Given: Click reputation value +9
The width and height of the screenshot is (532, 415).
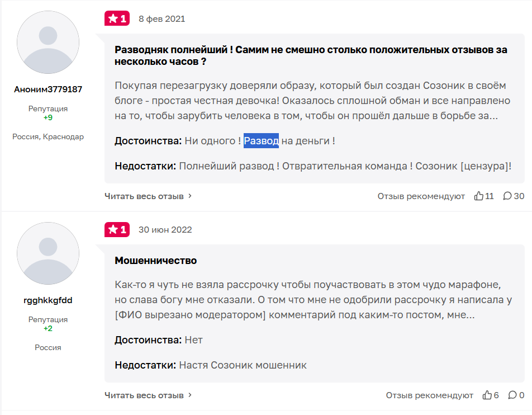Looking at the screenshot, I should pyautogui.click(x=48, y=118).
